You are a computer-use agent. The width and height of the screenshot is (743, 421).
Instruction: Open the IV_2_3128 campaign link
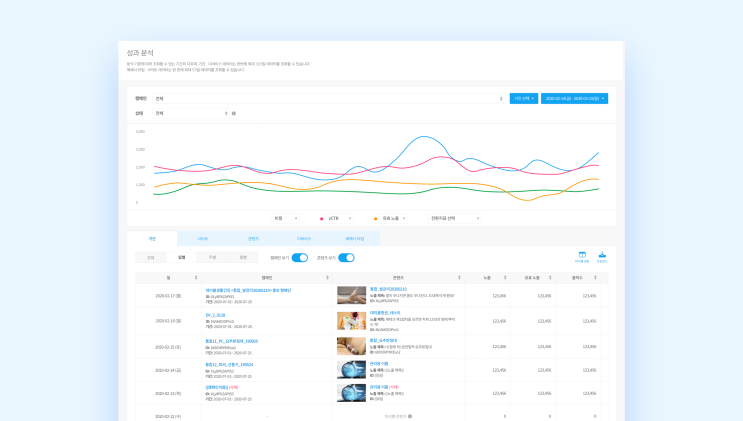pos(215,315)
